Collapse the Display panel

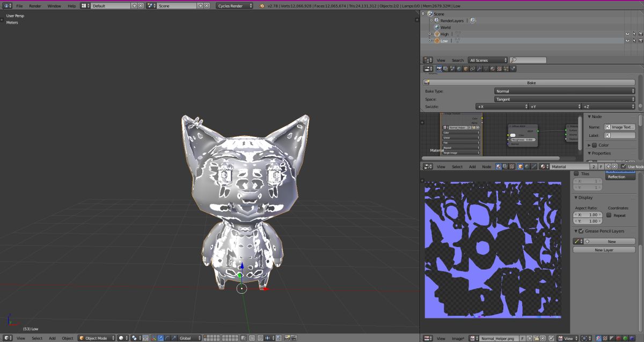(x=576, y=198)
